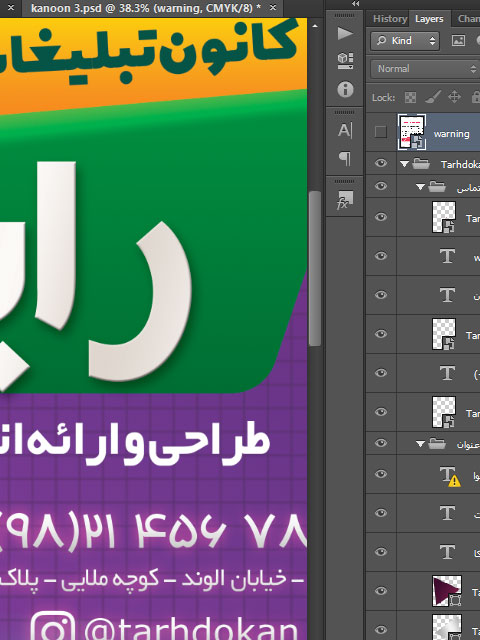Hide the Tarhdokan group via eye icon
This screenshot has height=640, width=480.
click(x=381, y=163)
